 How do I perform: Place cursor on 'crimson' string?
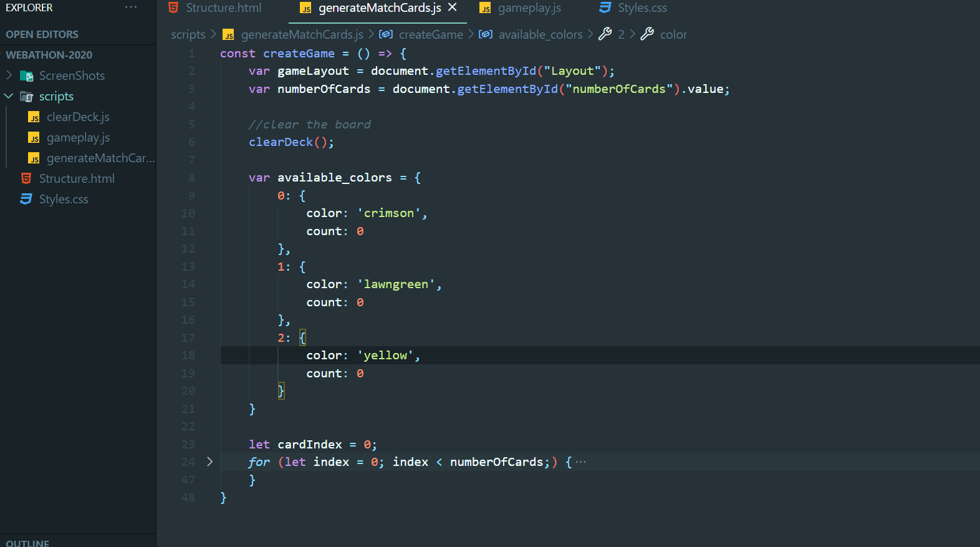(x=389, y=213)
